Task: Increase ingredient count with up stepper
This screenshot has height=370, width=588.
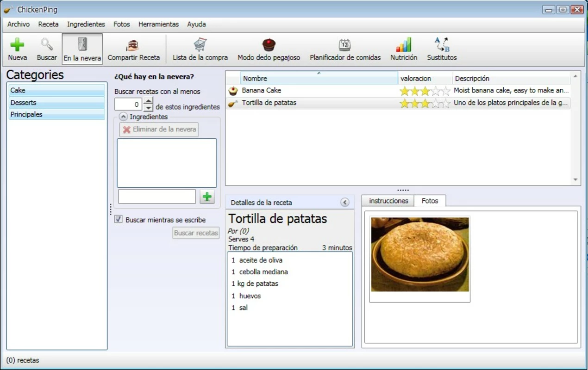Action: point(148,101)
